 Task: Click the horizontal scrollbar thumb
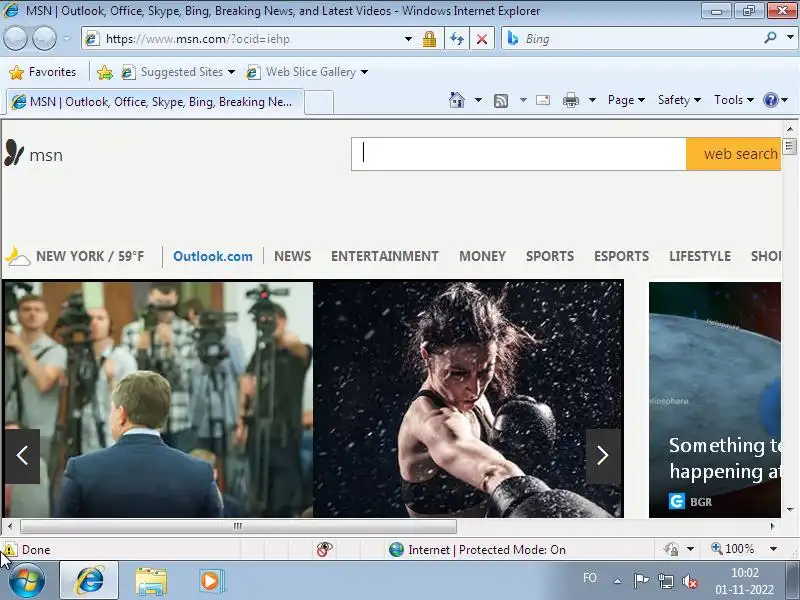tap(238, 526)
